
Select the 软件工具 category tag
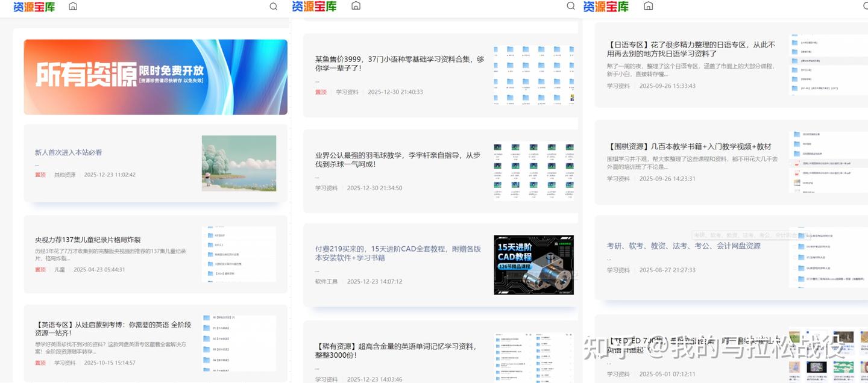click(x=327, y=281)
